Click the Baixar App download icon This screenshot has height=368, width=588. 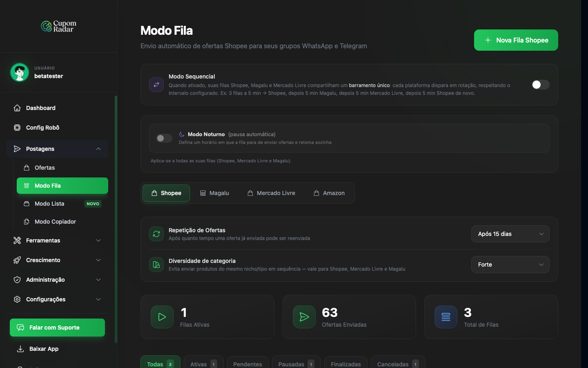[20, 349]
